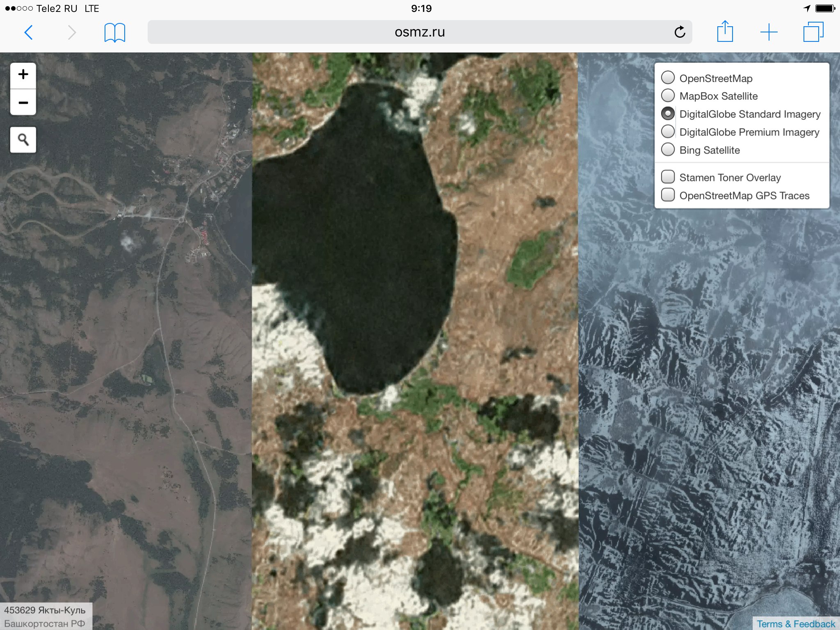This screenshot has width=840, height=630.
Task: Enable OpenStreetMap GPS Traces overlay
Action: point(668,195)
